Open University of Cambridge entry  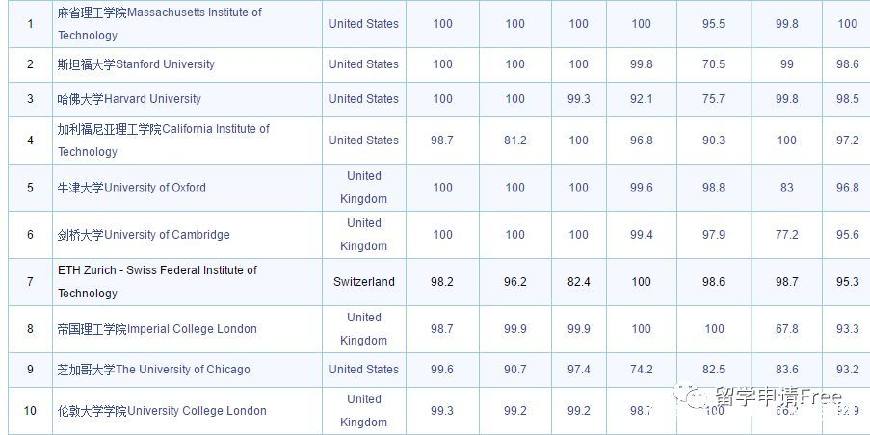click(143, 235)
